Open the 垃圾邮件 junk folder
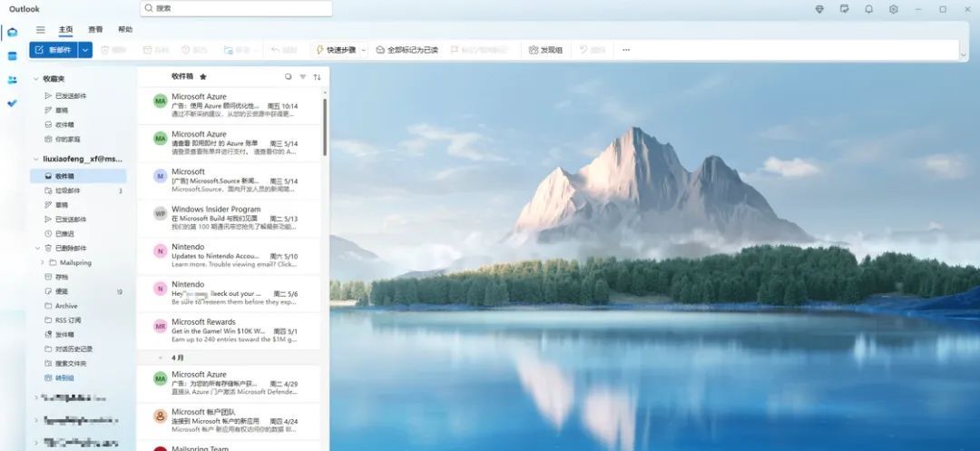The image size is (980, 451). click(x=79, y=191)
